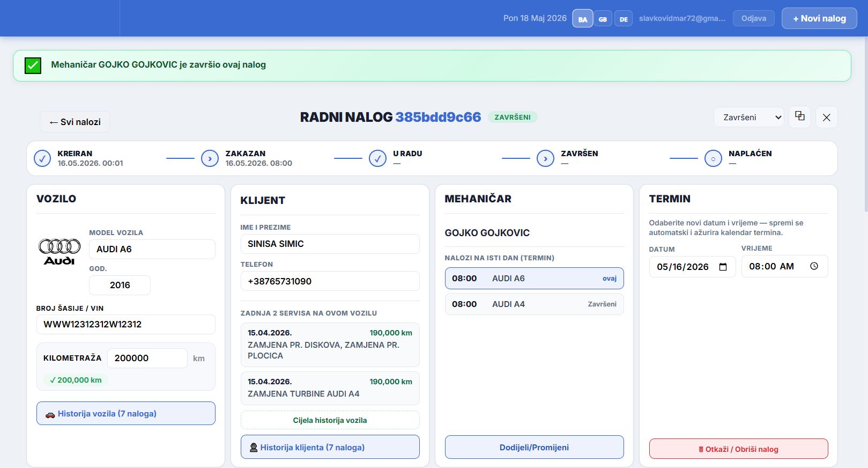The image size is (868, 468).
Task: Open the Završeni status dropdown
Action: 749,117
